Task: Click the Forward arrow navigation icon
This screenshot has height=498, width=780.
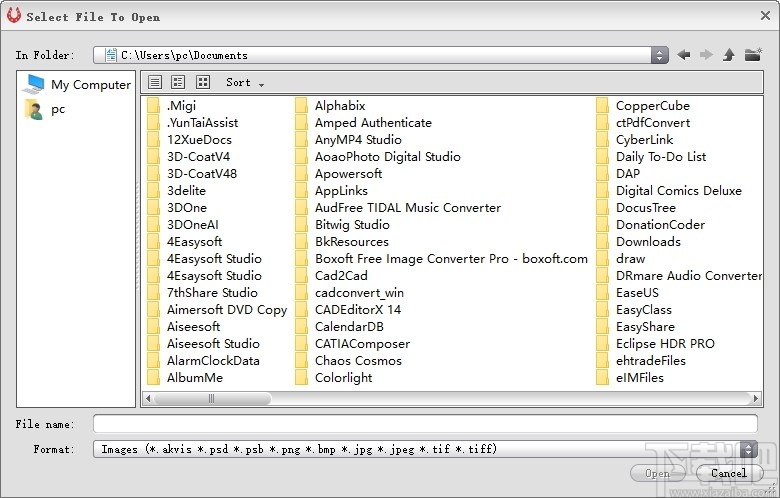Action: [x=706, y=55]
